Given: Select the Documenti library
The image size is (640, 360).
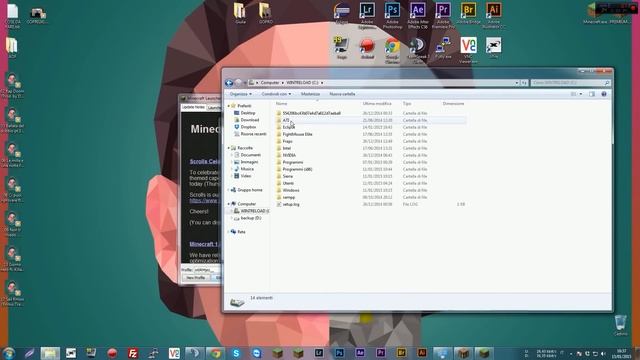Looking at the screenshot, I should tap(251, 155).
